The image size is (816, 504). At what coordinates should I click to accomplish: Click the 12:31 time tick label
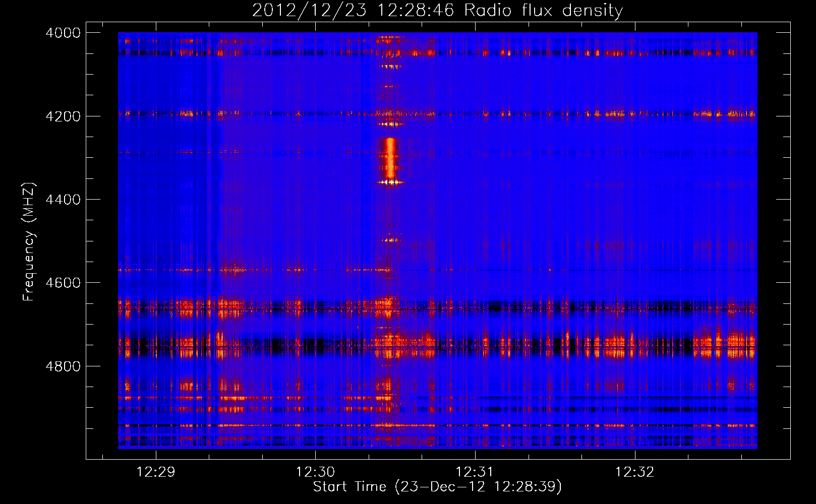[x=475, y=472]
